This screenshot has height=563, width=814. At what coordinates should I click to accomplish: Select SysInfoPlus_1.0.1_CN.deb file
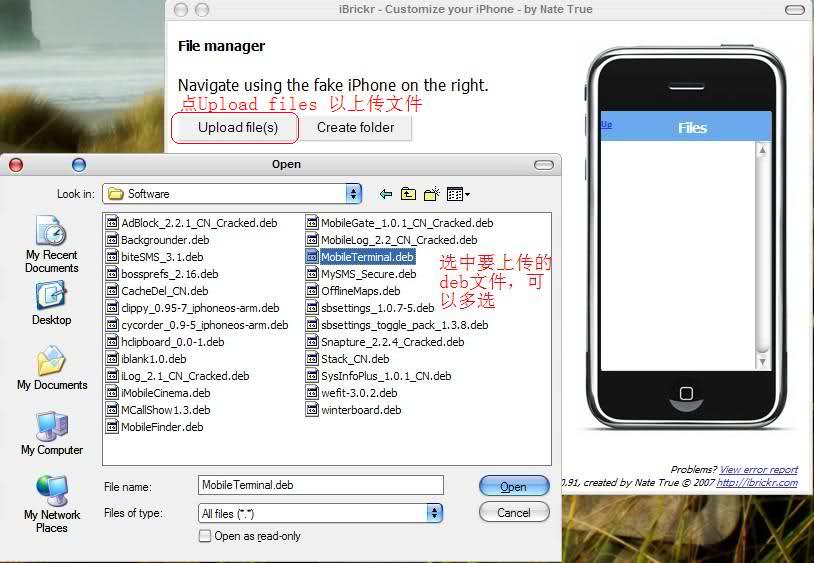(x=379, y=376)
